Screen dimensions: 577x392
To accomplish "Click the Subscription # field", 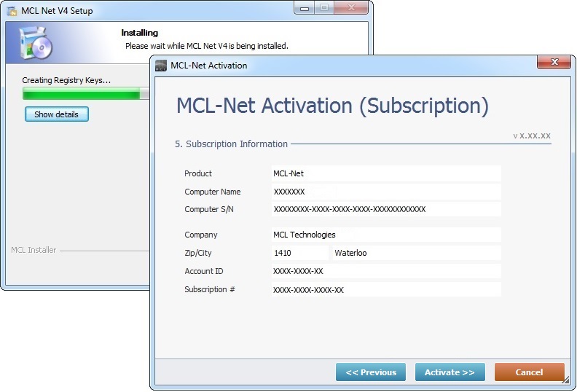I will [x=386, y=289].
